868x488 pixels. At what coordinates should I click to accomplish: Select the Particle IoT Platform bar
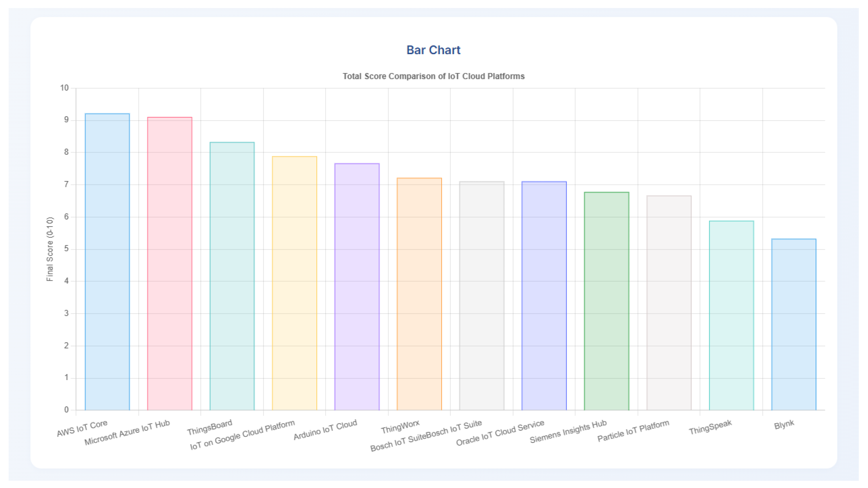pos(669,303)
